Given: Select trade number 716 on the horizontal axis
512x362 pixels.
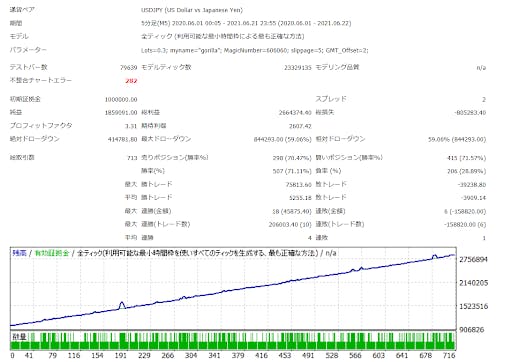Looking at the screenshot, I should pyautogui.click(x=449, y=355).
